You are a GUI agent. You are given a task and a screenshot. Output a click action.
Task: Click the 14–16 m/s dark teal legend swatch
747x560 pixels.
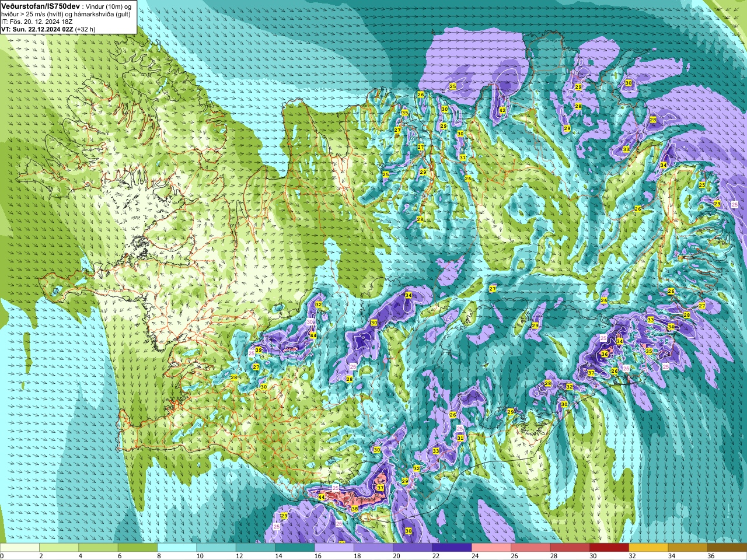coord(295,548)
